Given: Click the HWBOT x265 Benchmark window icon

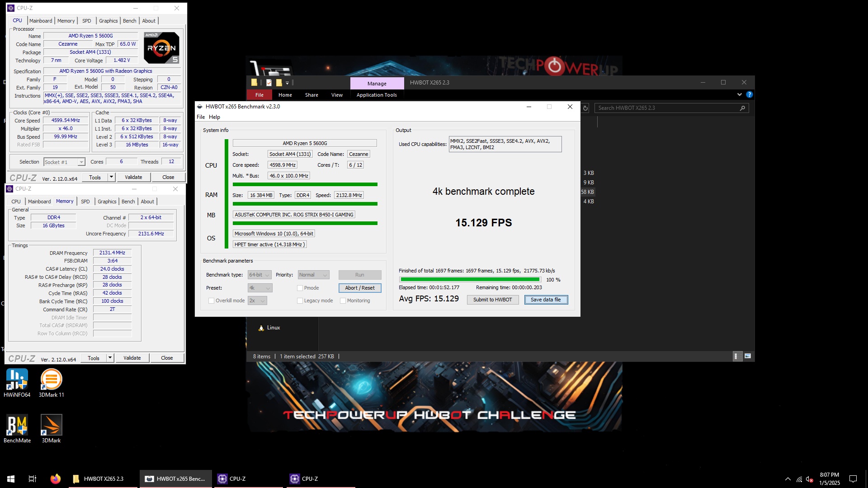Looking at the screenshot, I should pos(199,107).
